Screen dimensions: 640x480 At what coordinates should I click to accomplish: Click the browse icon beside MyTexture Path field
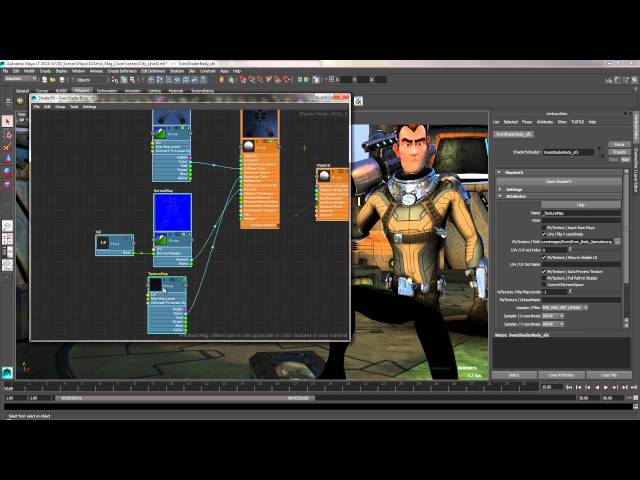point(617,242)
